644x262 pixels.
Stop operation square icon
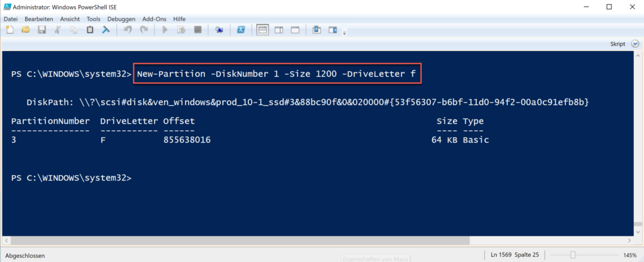pos(197,30)
